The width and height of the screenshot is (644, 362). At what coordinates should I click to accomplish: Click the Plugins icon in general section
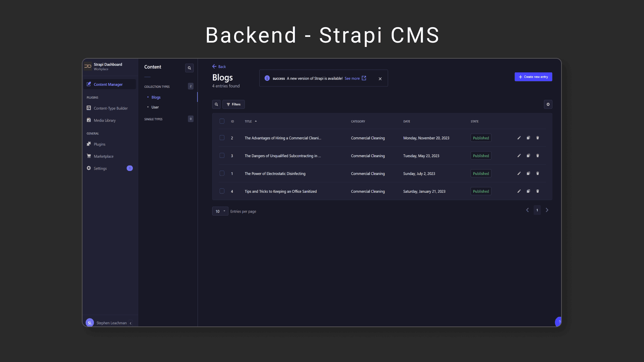[x=89, y=144]
